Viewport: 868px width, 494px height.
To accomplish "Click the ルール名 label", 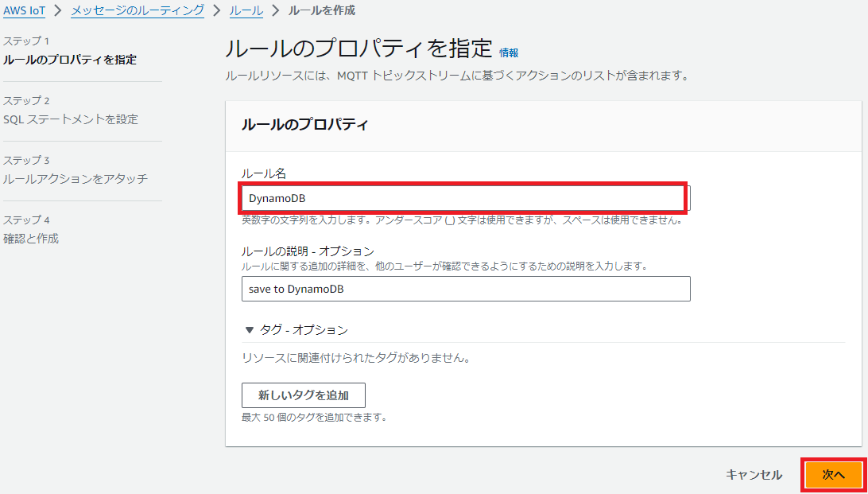I will tap(264, 173).
